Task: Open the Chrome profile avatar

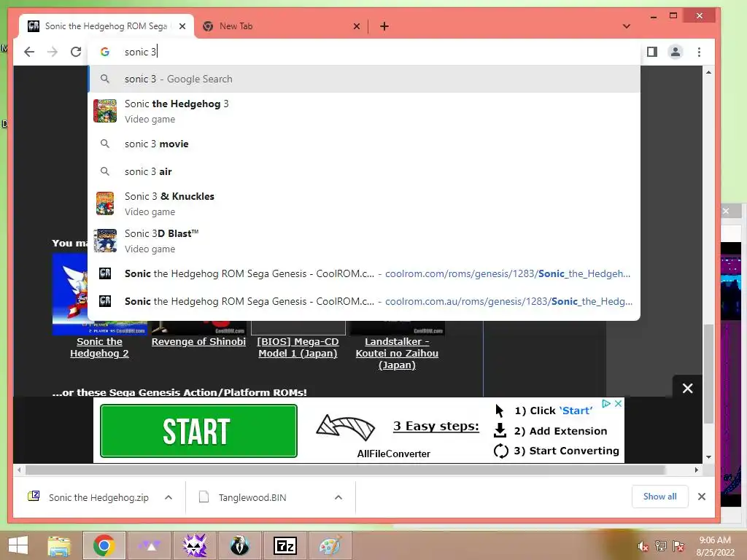Action: click(x=676, y=52)
